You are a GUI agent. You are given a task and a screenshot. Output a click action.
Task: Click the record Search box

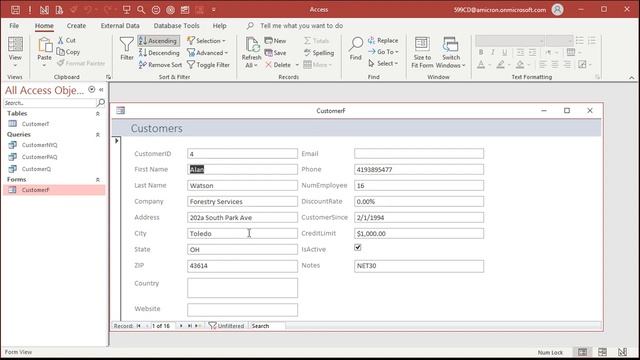(267, 326)
